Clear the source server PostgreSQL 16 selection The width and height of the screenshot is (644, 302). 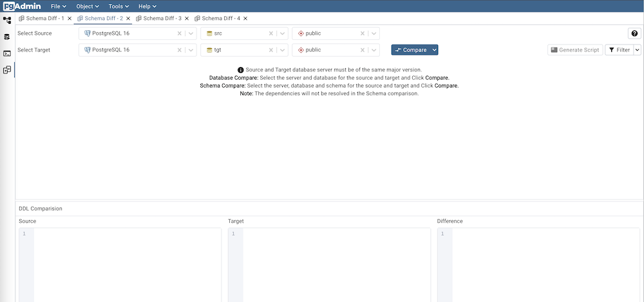tap(180, 33)
